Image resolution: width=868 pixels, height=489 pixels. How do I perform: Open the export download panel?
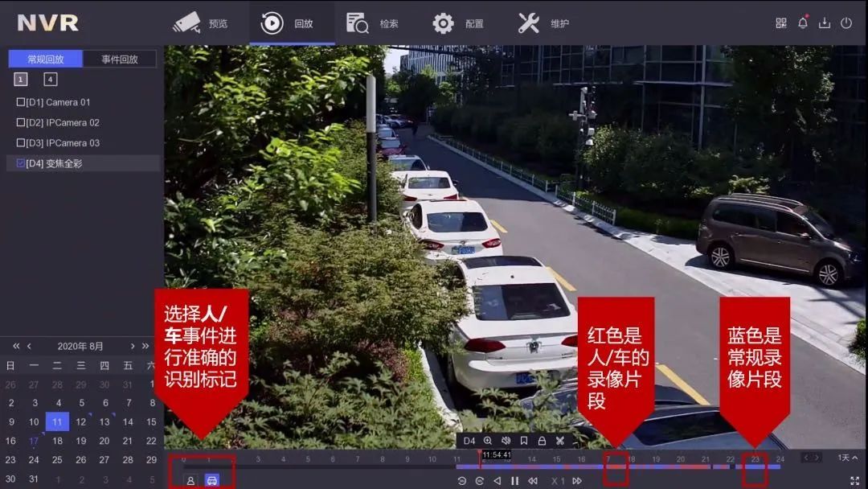pyautogui.click(x=824, y=23)
